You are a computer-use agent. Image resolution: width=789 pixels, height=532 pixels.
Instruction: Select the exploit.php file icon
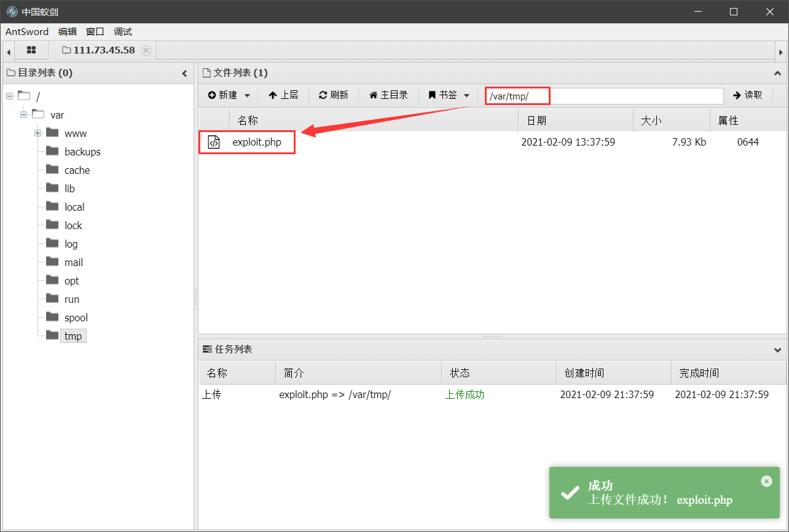click(x=214, y=143)
